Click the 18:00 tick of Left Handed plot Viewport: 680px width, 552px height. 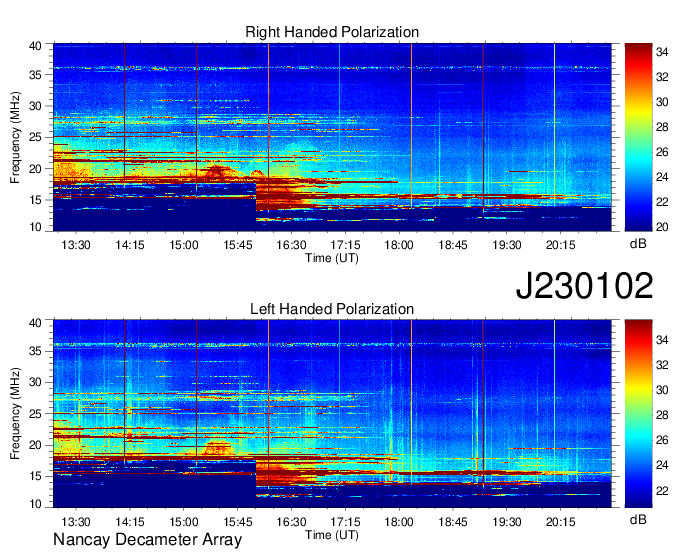[x=399, y=522]
